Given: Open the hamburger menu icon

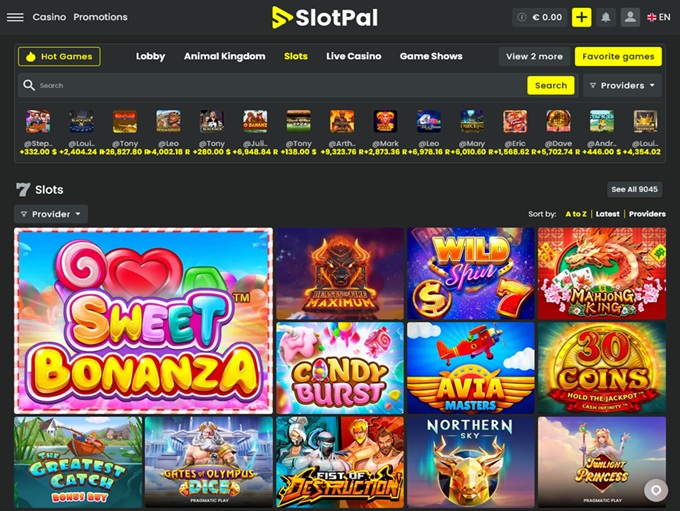Looking at the screenshot, I should coord(15,17).
